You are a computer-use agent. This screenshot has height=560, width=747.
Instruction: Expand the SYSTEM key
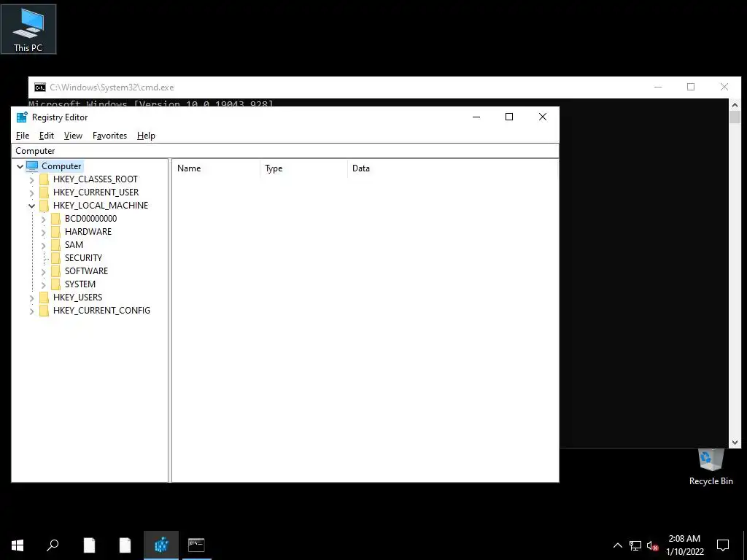point(43,285)
